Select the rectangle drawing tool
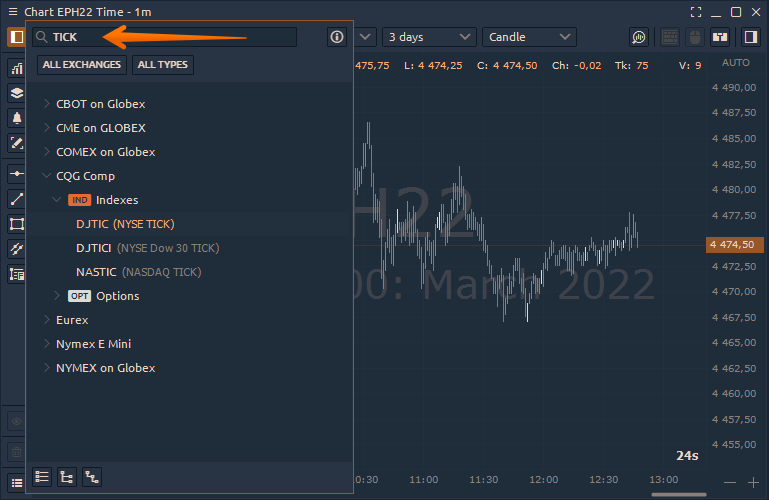 (16, 224)
